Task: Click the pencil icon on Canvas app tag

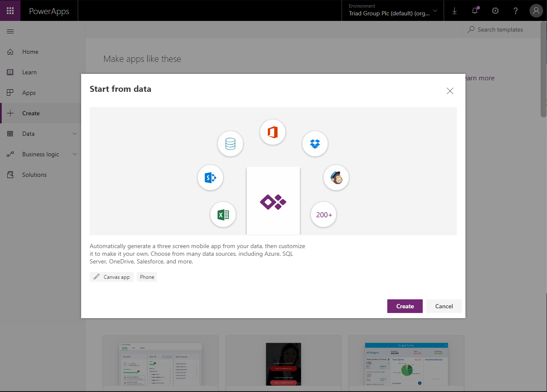Action: (x=97, y=277)
